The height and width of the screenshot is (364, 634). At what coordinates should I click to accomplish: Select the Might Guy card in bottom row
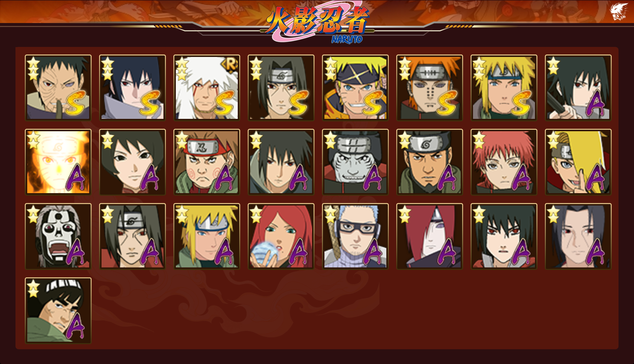[x=58, y=311]
